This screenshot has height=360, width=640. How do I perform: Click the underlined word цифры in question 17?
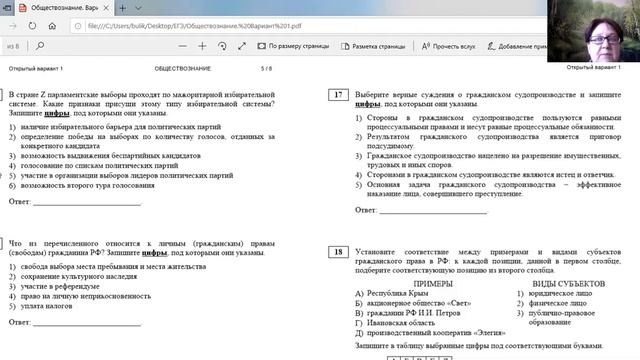pyautogui.click(x=367, y=104)
